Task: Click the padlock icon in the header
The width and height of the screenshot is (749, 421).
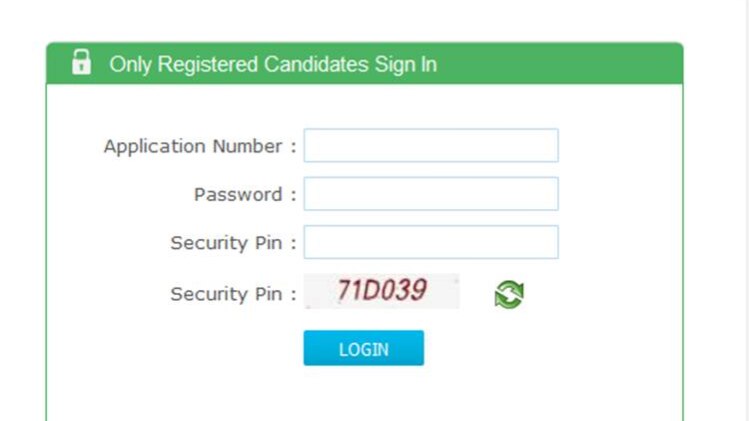Action: click(x=81, y=63)
